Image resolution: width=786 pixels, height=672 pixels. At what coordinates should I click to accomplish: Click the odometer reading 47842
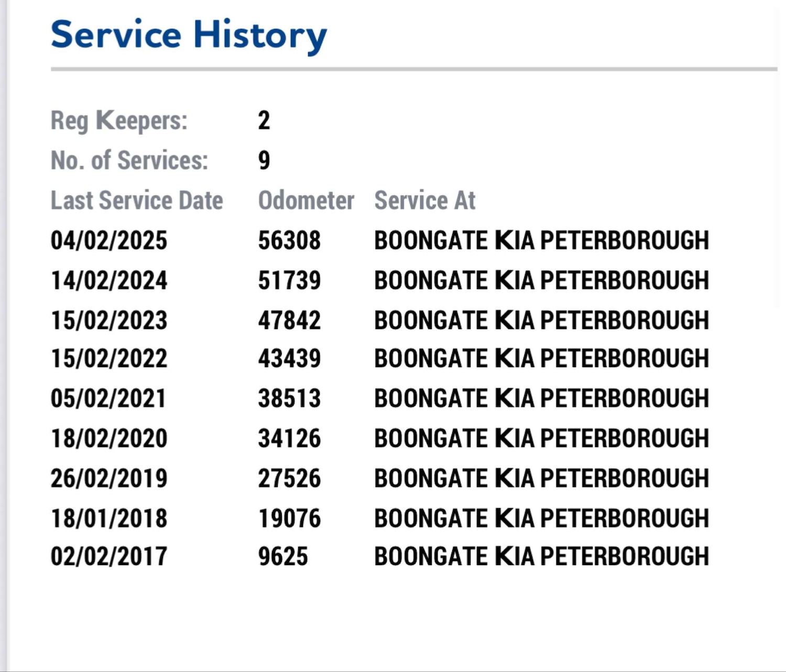[289, 321]
